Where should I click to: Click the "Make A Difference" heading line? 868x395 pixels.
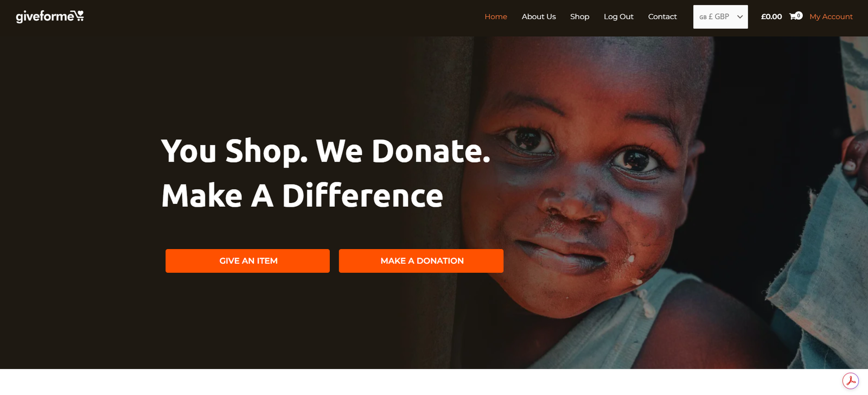point(302,195)
